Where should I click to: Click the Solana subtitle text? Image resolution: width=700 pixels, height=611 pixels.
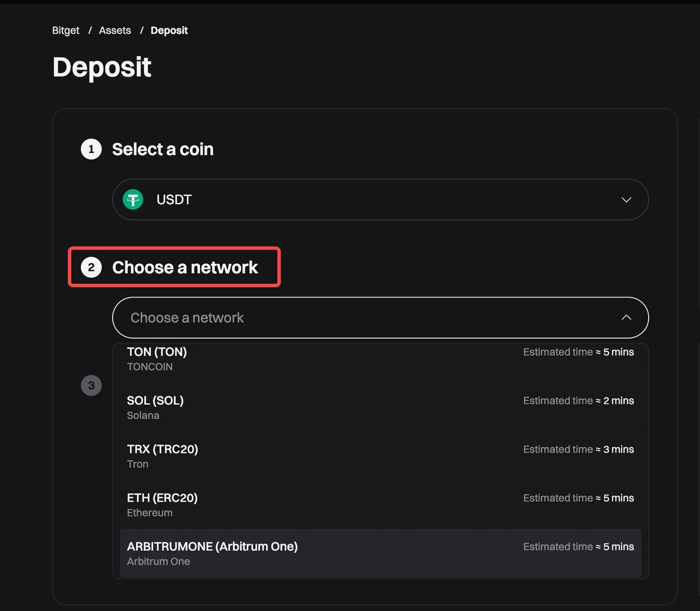point(143,416)
